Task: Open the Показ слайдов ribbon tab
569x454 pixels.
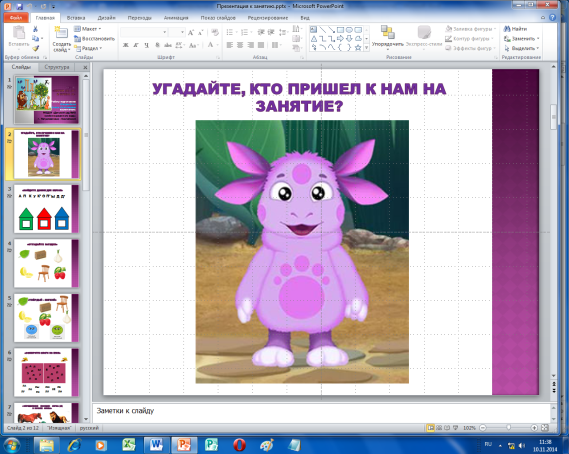Action: click(x=218, y=17)
